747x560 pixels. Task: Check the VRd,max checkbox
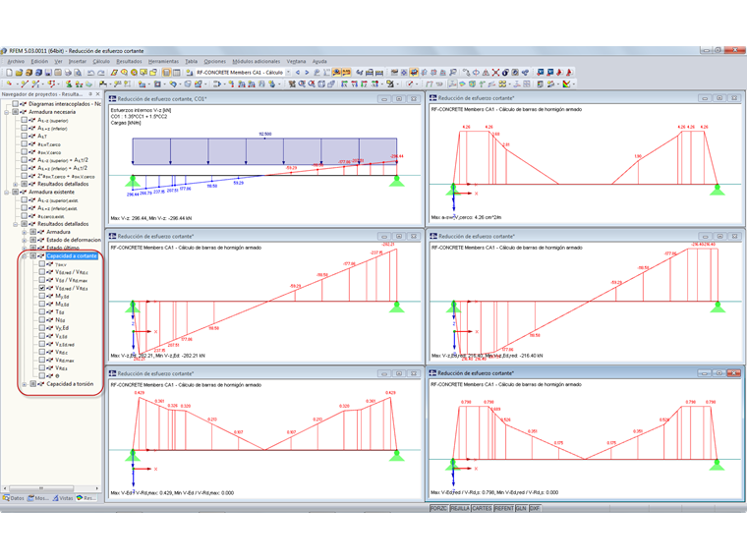pos(42,360)
